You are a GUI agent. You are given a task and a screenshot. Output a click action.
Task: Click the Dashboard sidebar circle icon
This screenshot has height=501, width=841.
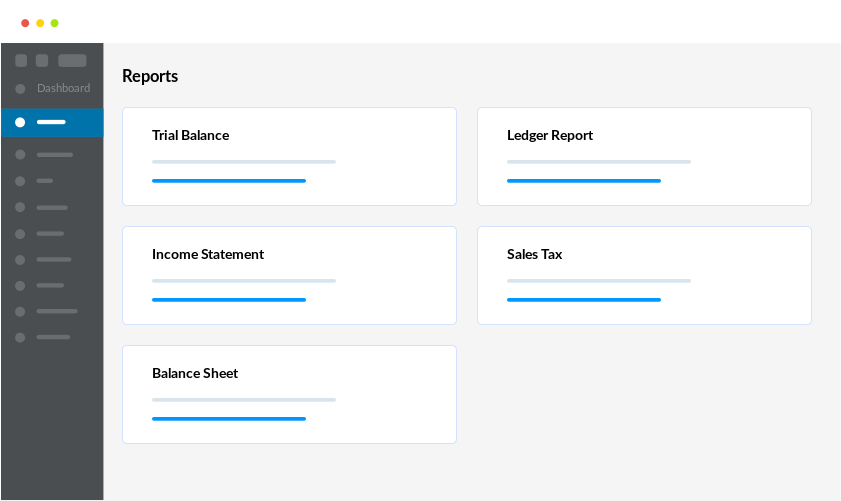coord(20,89)
